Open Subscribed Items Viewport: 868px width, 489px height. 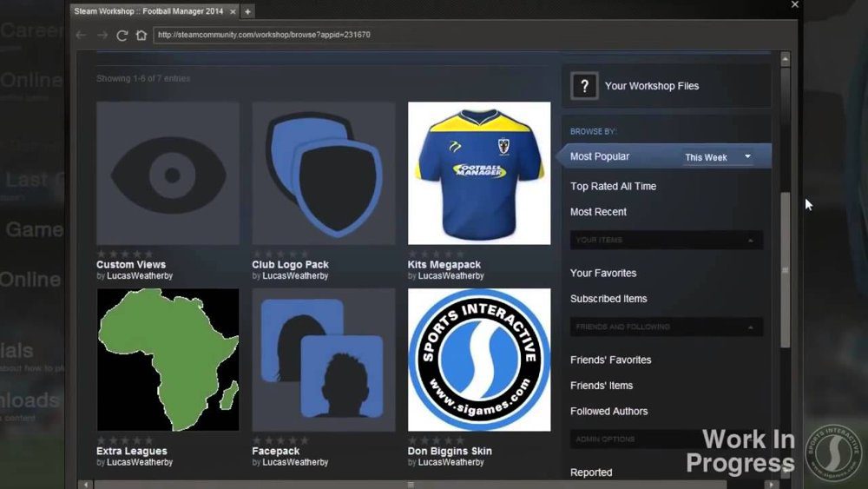(608, 299)
